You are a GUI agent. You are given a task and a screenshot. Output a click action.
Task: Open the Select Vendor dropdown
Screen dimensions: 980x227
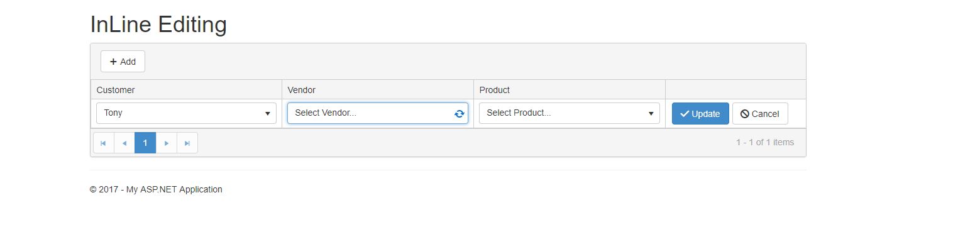click(378, 113)
